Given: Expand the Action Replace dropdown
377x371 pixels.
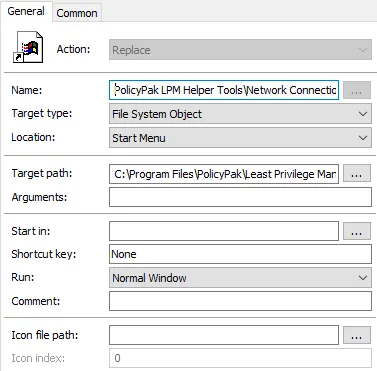Looking at the screenshot, I should click(240, 50).
